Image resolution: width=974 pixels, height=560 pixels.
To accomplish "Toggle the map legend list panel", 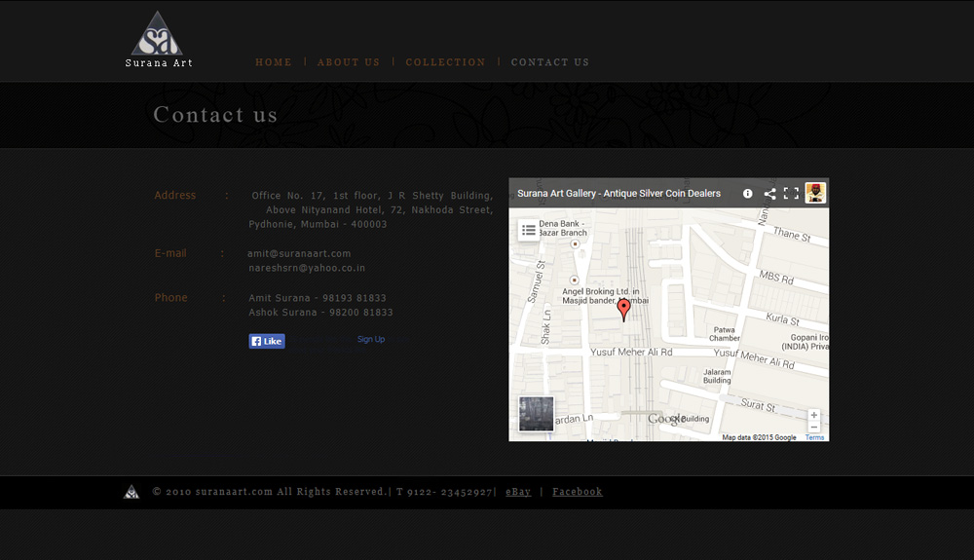I will [x=529, y=230].
